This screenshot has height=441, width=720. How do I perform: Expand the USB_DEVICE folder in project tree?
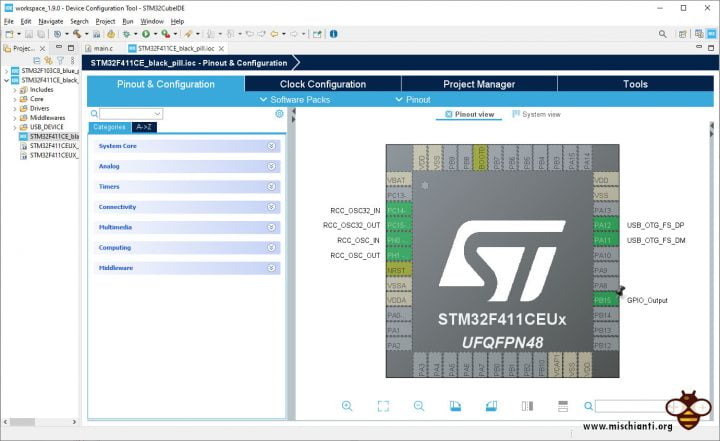[x=15, y=127]
